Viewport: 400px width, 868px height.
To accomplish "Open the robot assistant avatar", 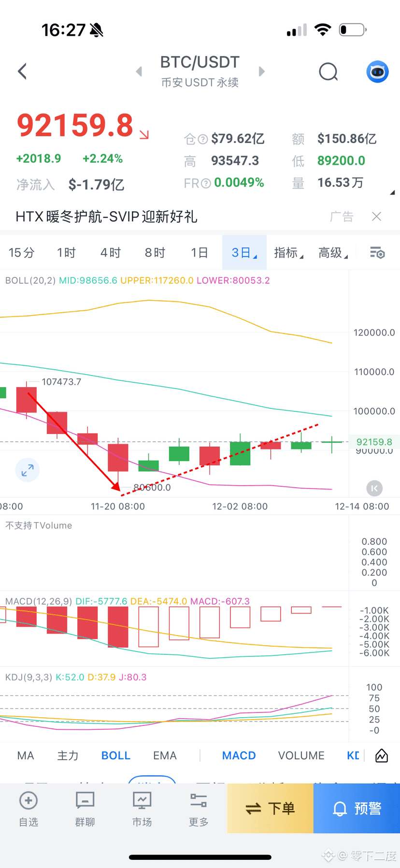I will tap(377, 72).
